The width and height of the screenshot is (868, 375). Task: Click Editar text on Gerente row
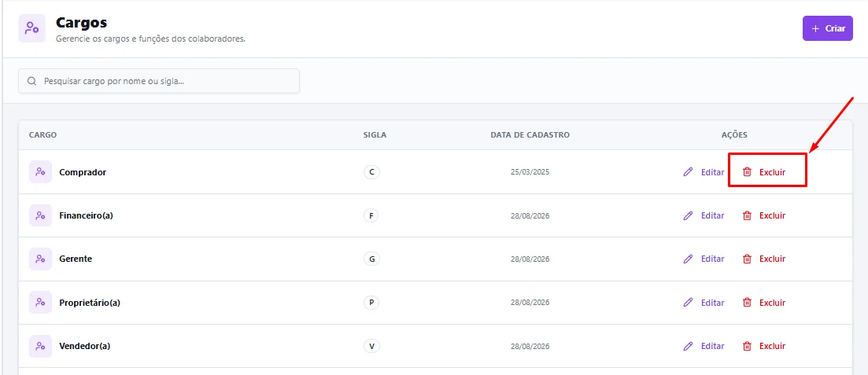point(712,259)
